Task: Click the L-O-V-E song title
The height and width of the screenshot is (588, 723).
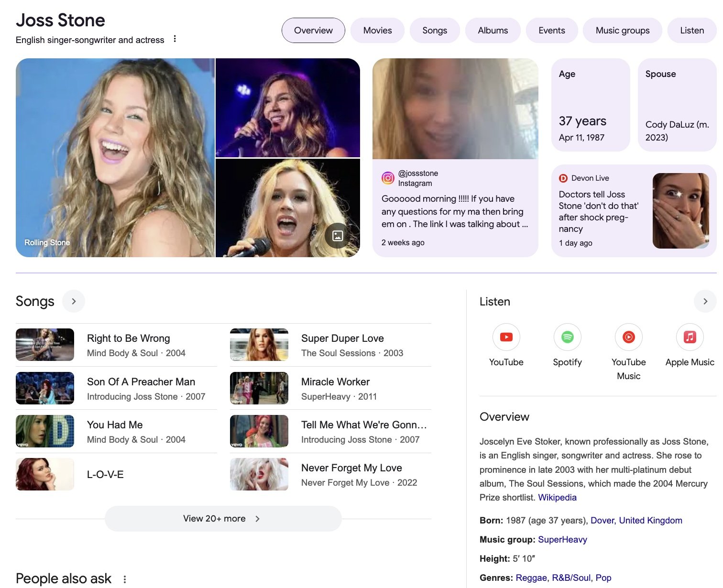Action: (x=105, y=475)
